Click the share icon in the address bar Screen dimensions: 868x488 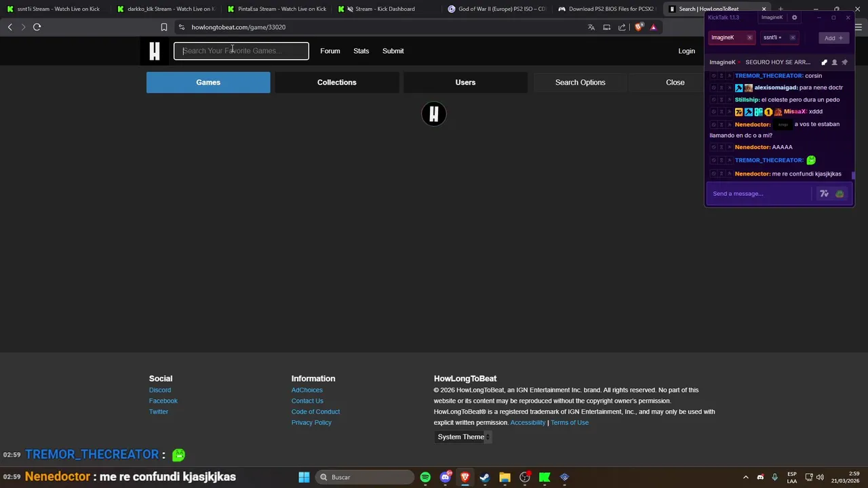tap(623, 27)
